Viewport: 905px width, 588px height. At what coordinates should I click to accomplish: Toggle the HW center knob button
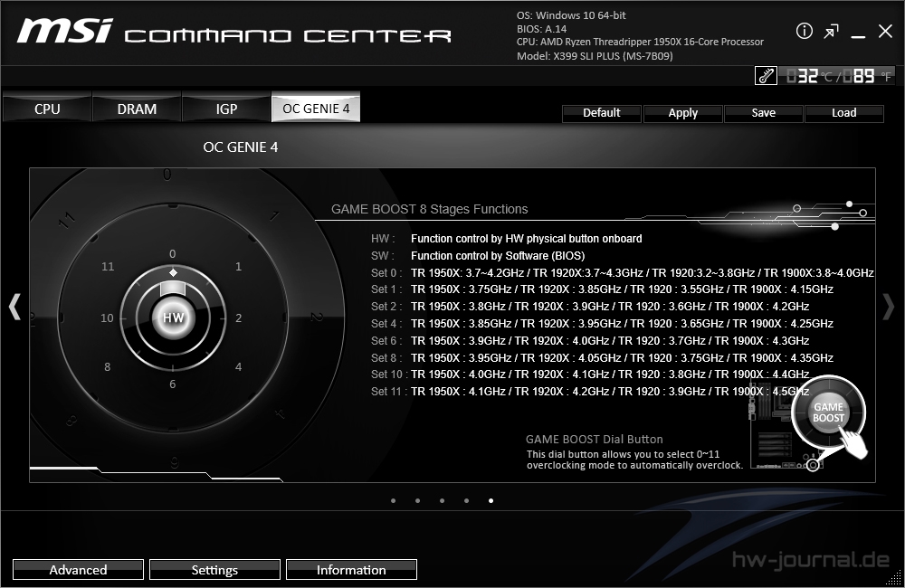coord(173,318)
